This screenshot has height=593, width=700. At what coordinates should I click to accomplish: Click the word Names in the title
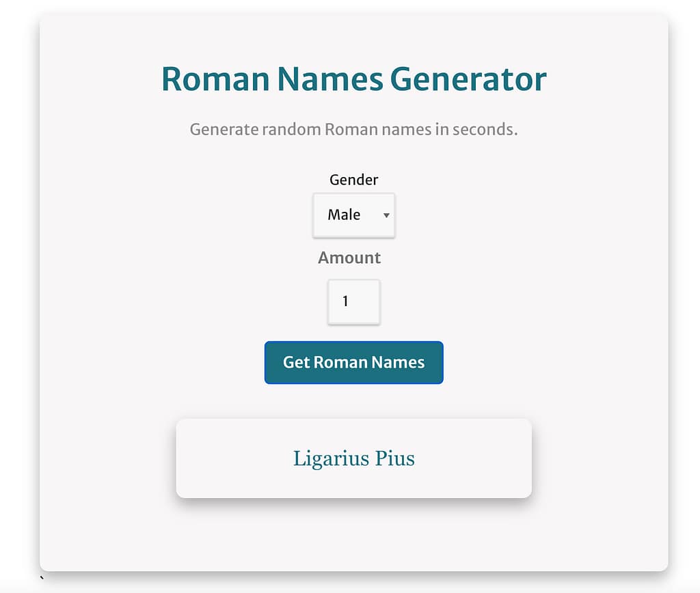click(330, 79)
